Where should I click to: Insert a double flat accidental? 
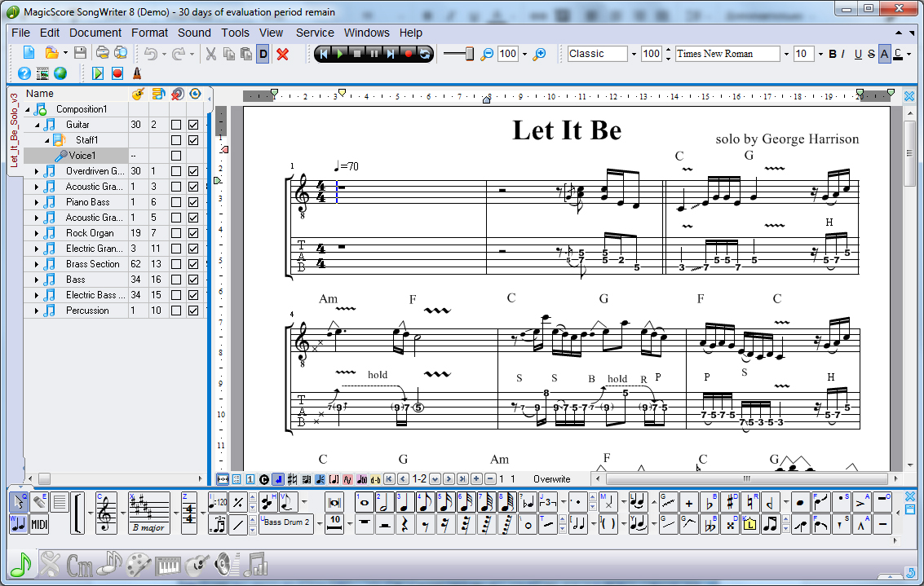(x=710, y=524)
